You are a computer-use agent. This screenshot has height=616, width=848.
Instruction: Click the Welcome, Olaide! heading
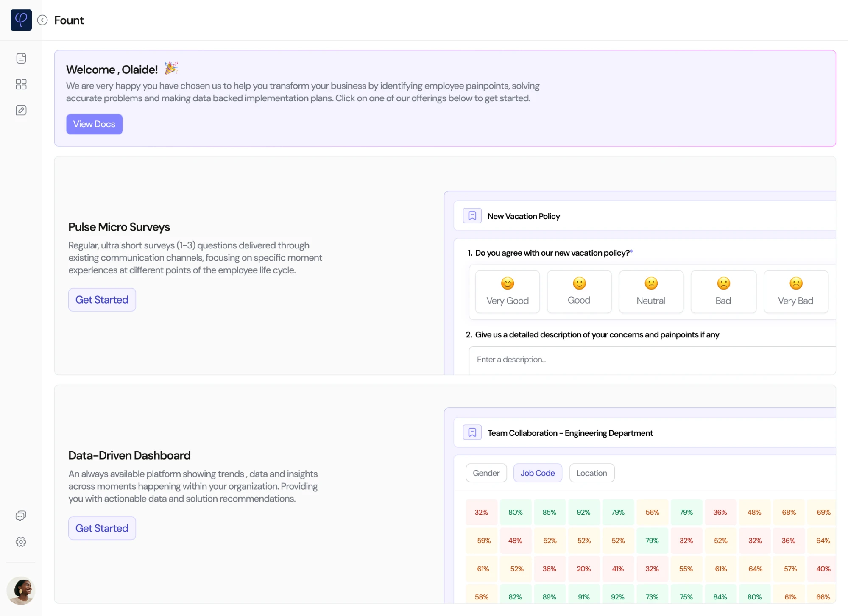pyautogui.click(x=112, y=69)
